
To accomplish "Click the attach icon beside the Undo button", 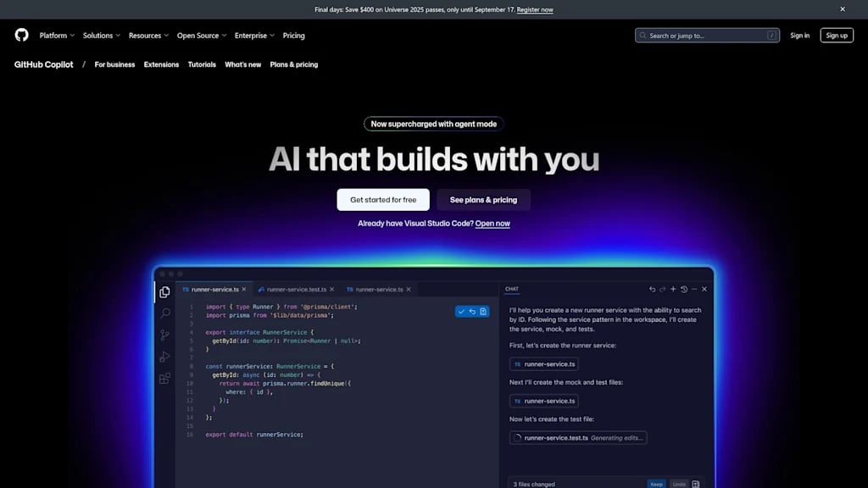I will point(694,483).
